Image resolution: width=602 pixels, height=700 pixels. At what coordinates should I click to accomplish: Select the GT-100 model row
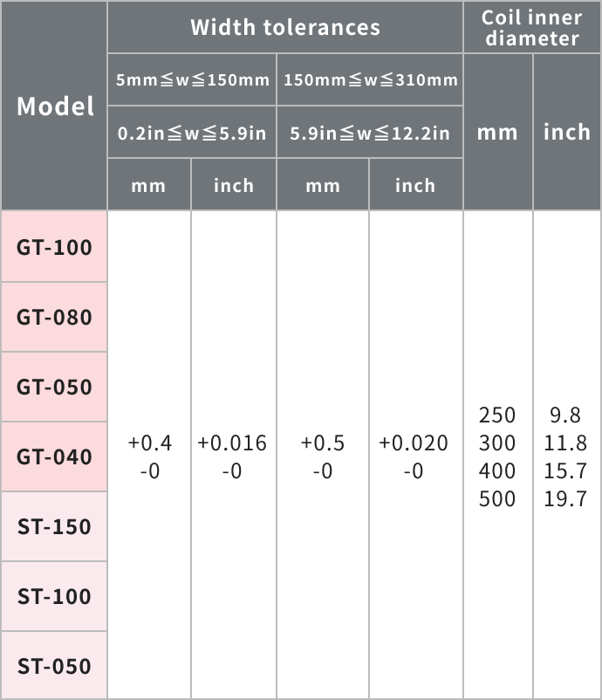click(54, 247)
